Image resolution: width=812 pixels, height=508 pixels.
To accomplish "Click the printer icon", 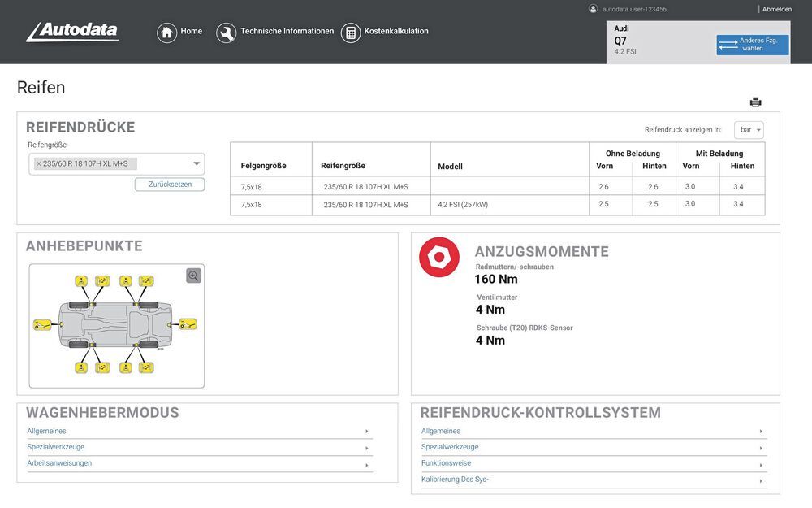I will click(755, 102).
